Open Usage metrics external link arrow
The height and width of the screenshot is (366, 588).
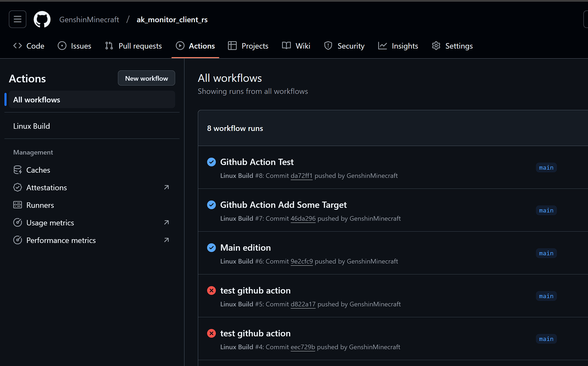[166, 222]
